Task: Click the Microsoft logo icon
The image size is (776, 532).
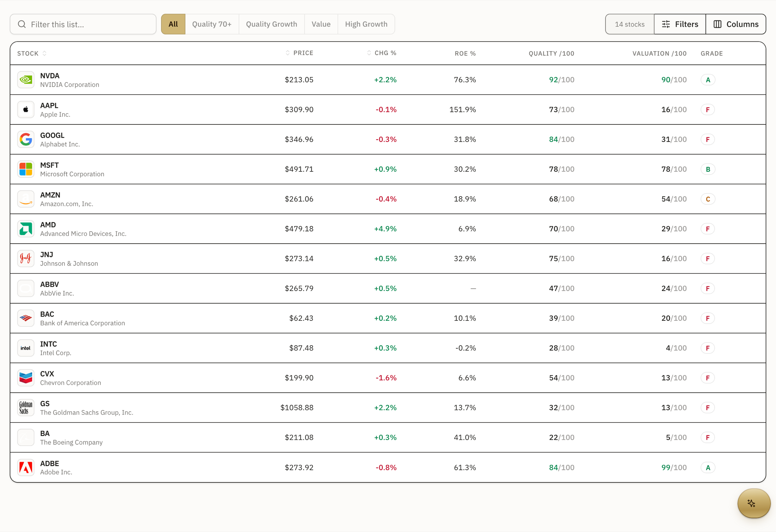Action: pos(26,169)
